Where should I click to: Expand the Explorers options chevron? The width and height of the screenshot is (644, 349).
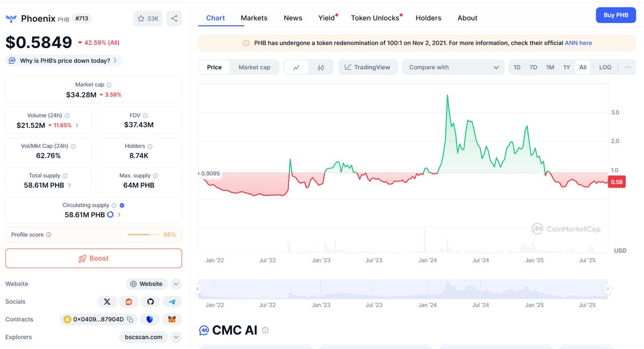pos(177,337)
